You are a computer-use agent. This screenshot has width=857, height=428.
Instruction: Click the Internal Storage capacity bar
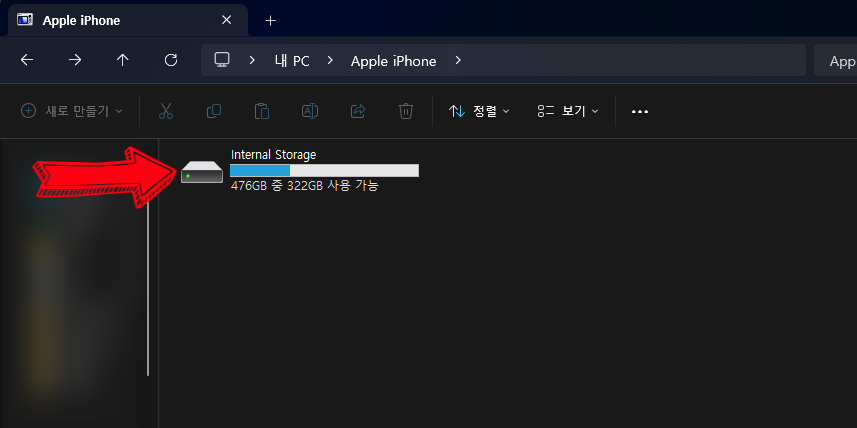(325, 171)
